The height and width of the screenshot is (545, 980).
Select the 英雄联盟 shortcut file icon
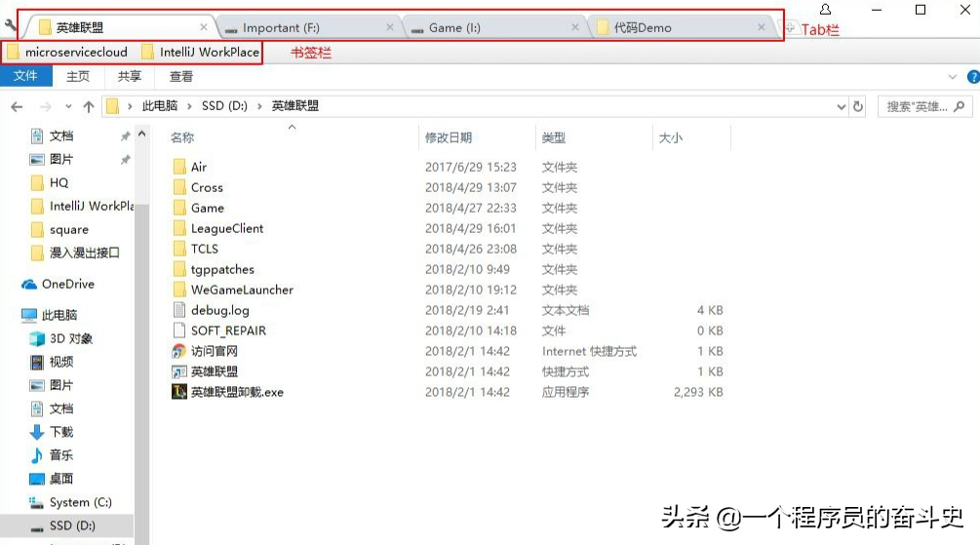pyautogui.click(x=179, y=371)
